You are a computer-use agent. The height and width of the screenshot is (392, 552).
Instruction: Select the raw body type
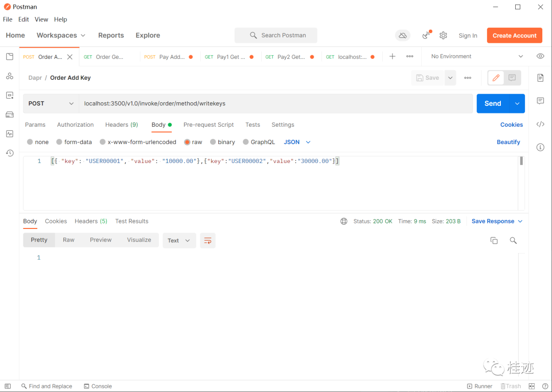tap(187, 142)
